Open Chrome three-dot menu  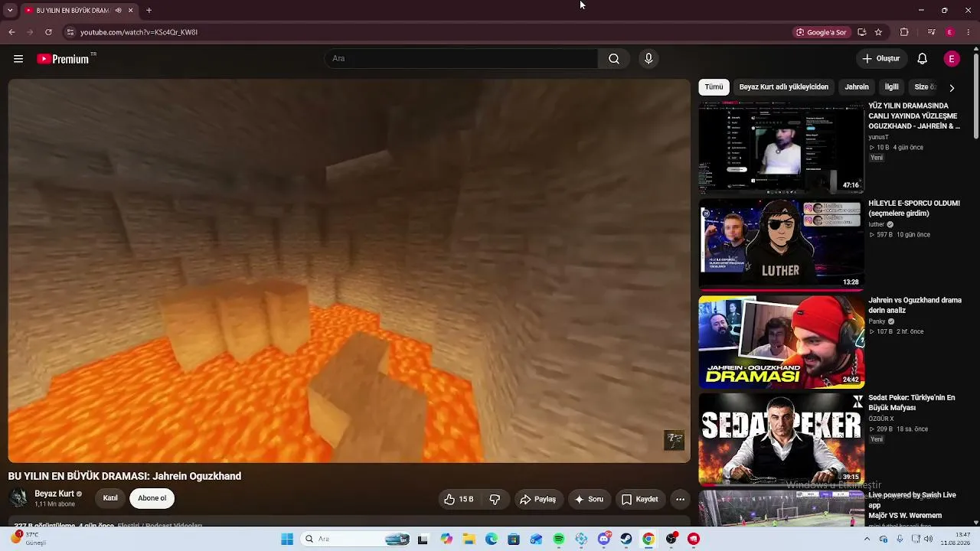click(x=969, y=32)
